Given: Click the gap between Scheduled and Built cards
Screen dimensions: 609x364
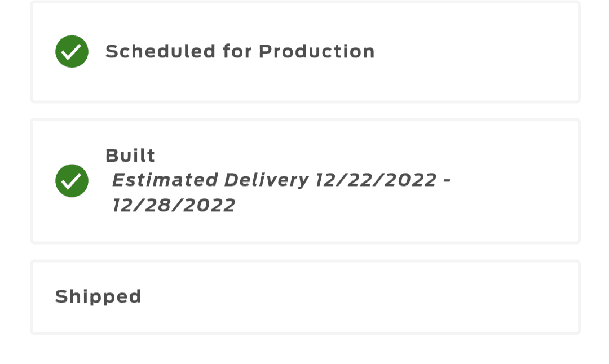Looking at the screenshot, I should pyautogui.click(x=304, y=111).
